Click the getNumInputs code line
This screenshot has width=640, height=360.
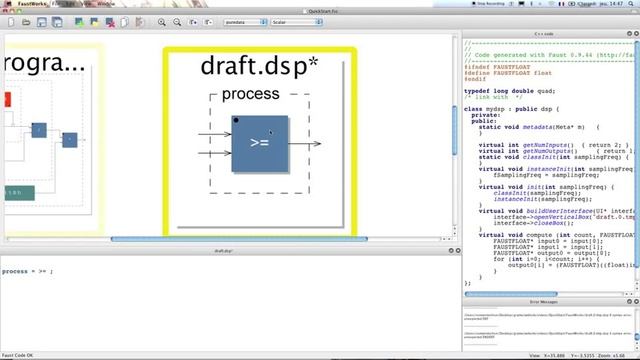(553, 145)
